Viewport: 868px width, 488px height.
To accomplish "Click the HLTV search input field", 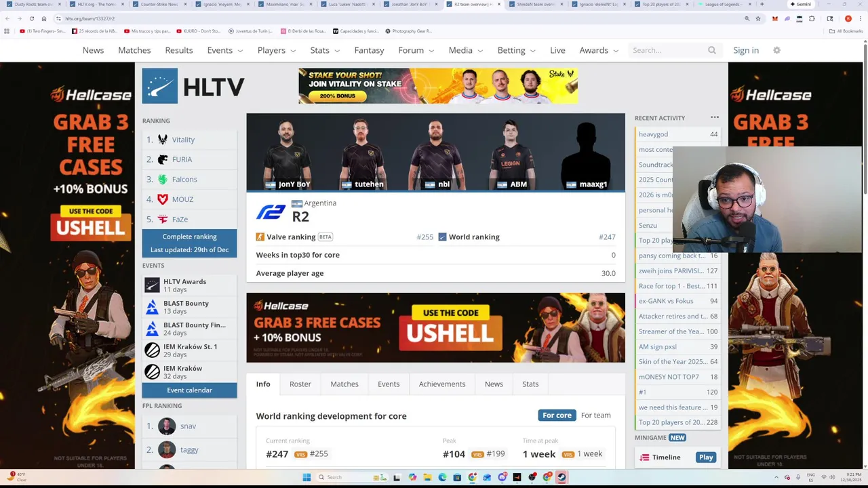I will (668, 50).
